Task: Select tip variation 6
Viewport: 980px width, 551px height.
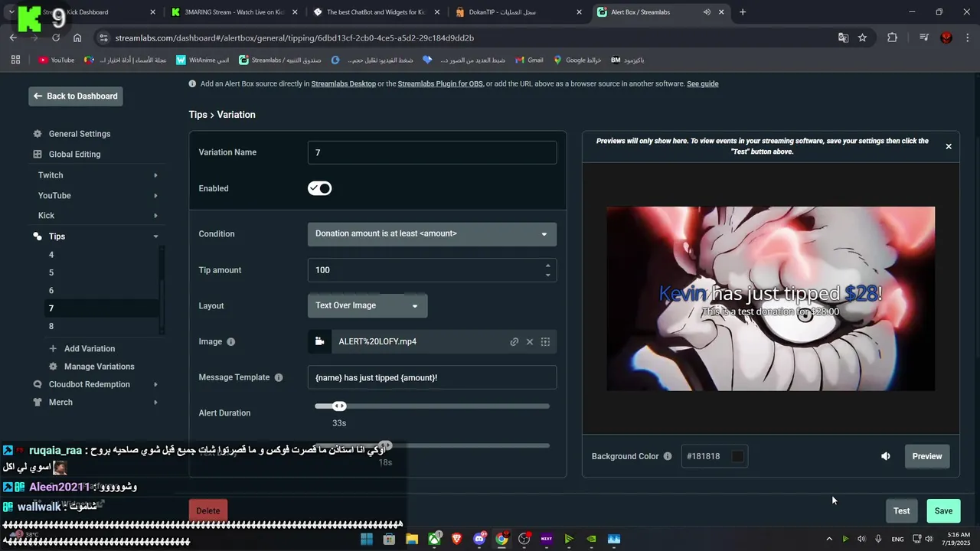Action: [51, 291]
